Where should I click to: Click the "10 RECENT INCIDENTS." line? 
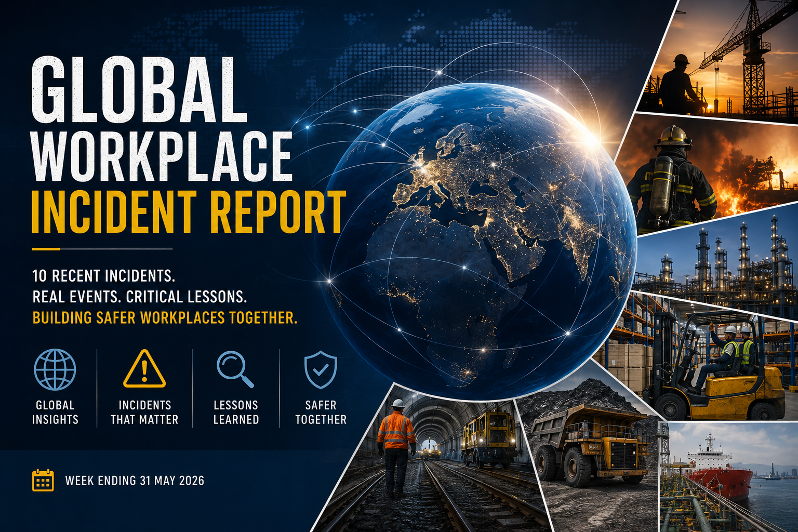(x=104, y=275)
